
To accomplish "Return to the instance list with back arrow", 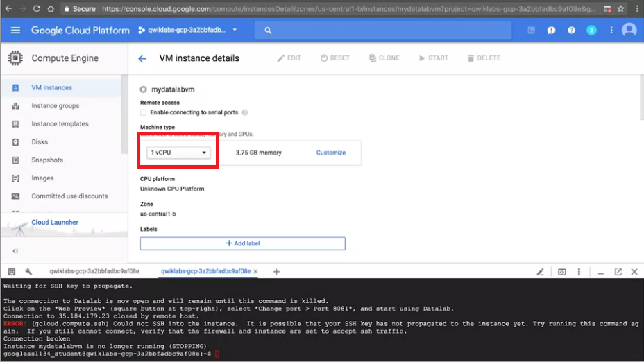I will pyautogui.click(x=142, y=59).
